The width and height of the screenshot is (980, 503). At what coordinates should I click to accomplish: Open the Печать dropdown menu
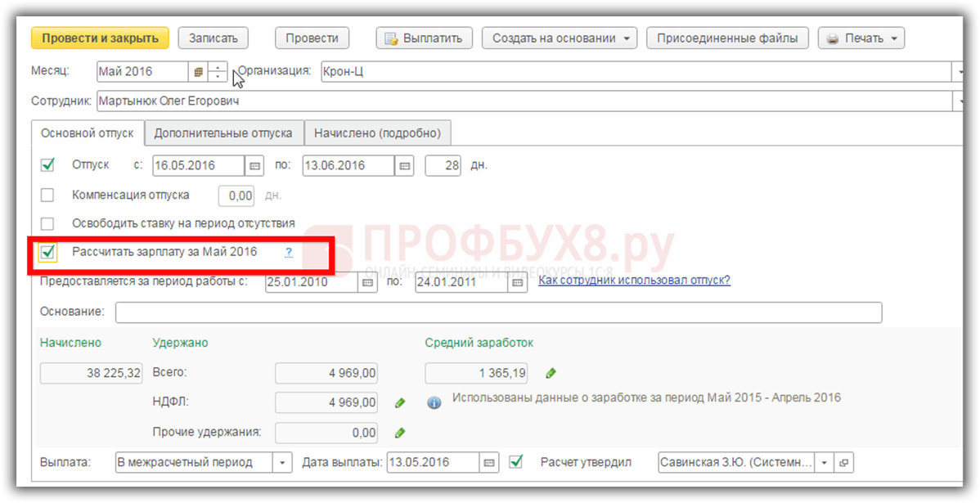click(x=861, y=38)
